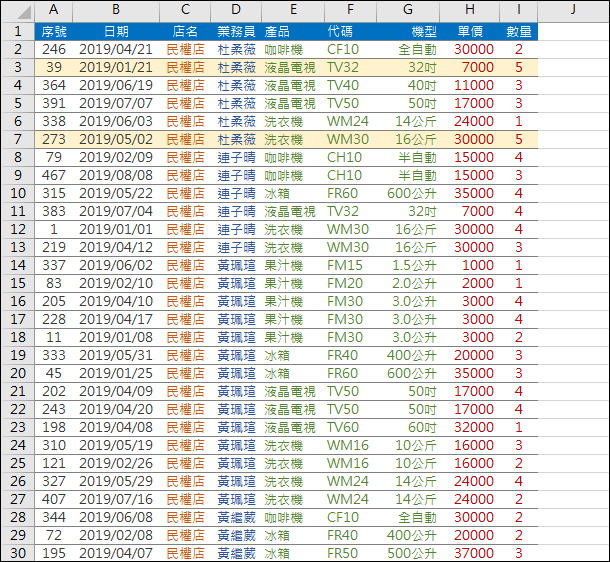Select row 12 header
This screenshot has width=610, height=562.
click(x=18, y=229)
